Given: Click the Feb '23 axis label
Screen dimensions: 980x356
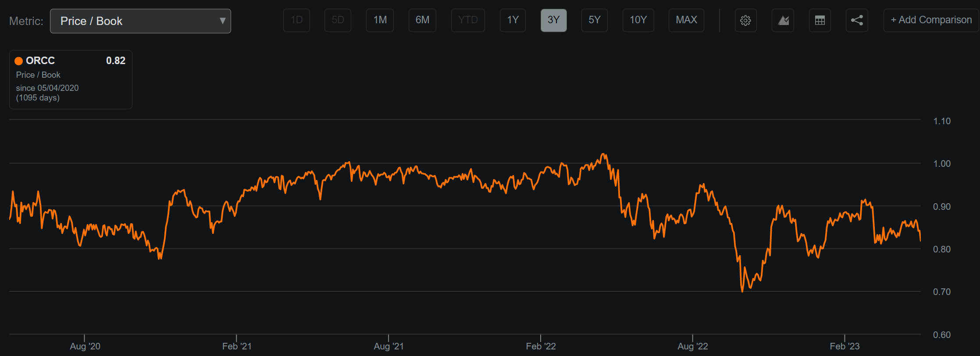Looking at the screenshot, I should click(x=845, y=346).
